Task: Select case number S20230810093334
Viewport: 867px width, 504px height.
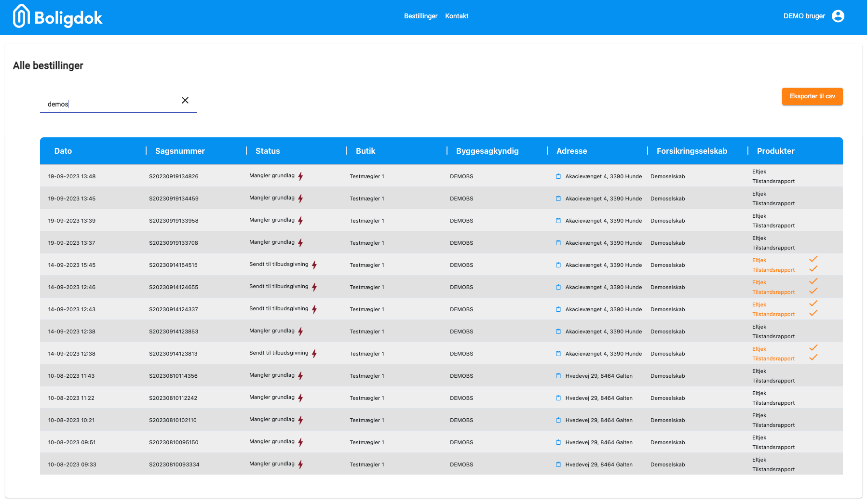Action: (x=174, y=464)
